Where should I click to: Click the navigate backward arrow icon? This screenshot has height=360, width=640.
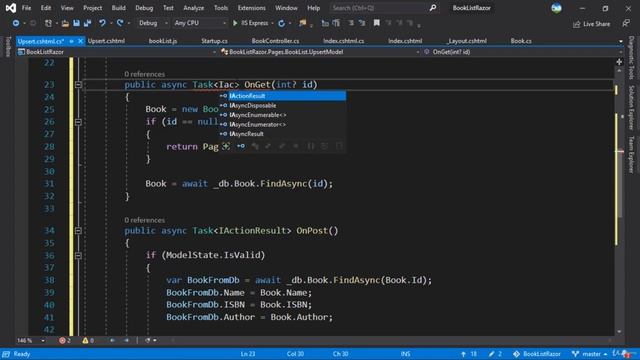click(16, 23)
